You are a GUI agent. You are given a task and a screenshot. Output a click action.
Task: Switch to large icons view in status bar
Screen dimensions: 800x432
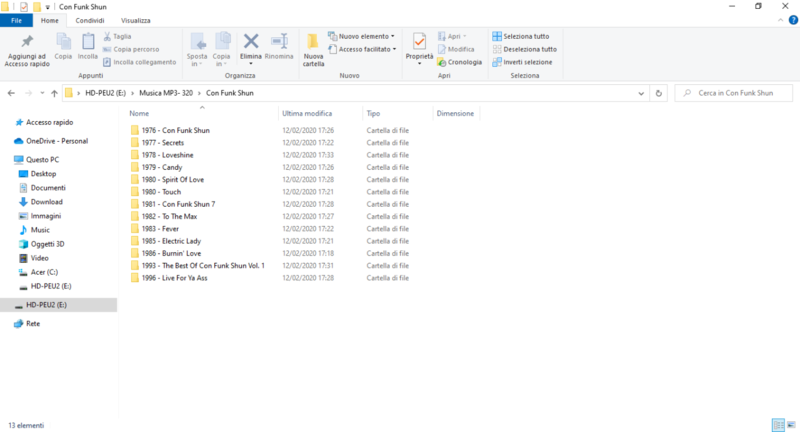click(790, 424)
